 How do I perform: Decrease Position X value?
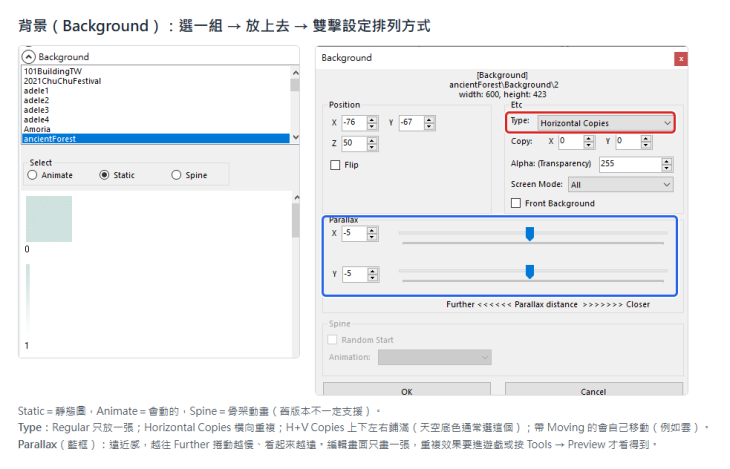(372, 126)
